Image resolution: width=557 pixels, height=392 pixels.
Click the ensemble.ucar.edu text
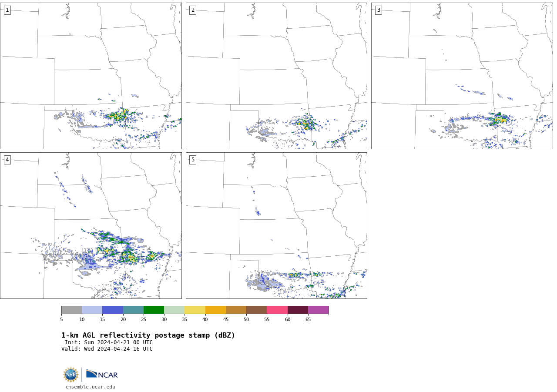[91, 387]
